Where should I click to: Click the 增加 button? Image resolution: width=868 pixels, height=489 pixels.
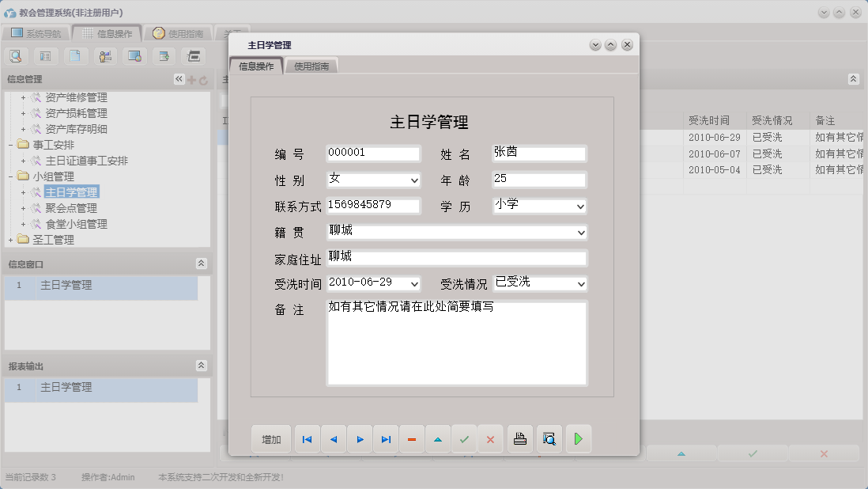pyautogui.click(x=271, y=439)
